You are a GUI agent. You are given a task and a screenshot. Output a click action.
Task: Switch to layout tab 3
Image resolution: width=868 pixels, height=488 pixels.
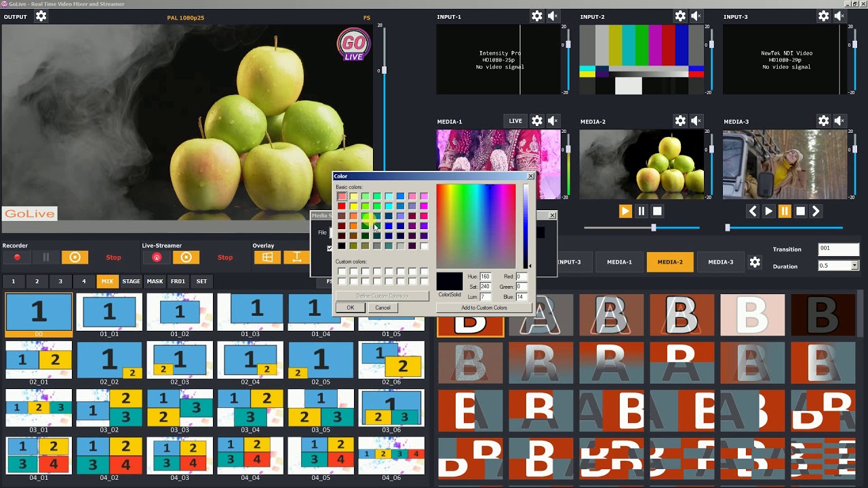click(x=60, y=281)
